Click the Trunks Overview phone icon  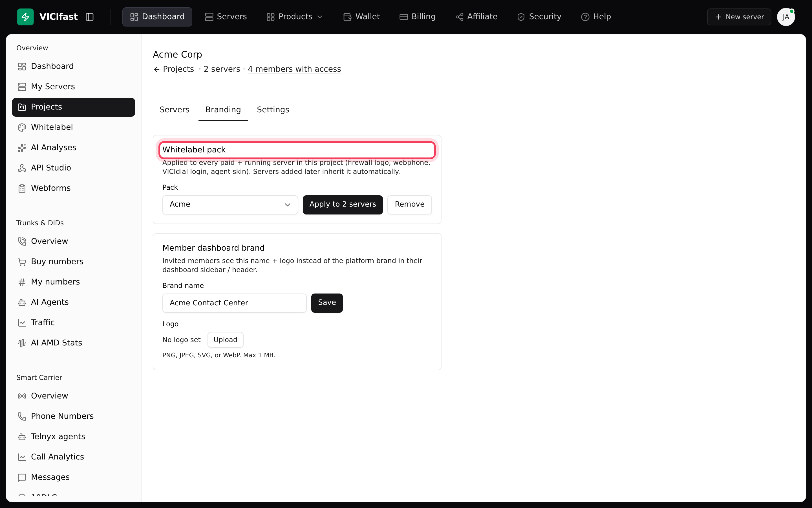pyautogui.click(x=22, y=242)
